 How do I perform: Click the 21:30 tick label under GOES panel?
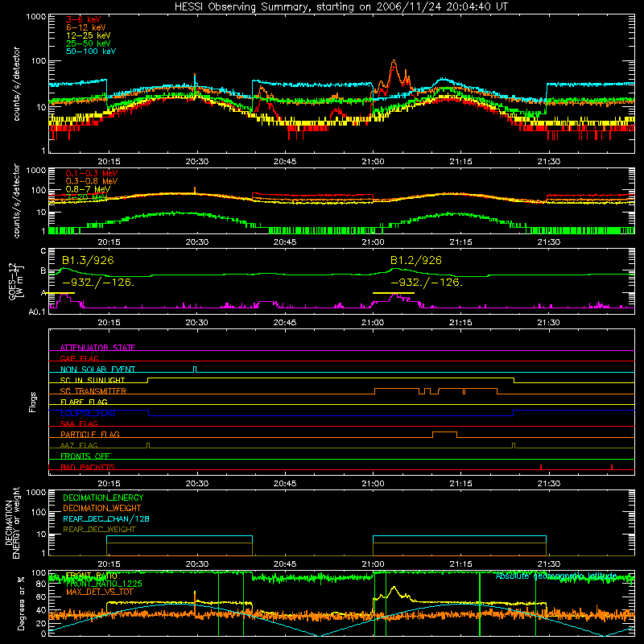point(549,323)
